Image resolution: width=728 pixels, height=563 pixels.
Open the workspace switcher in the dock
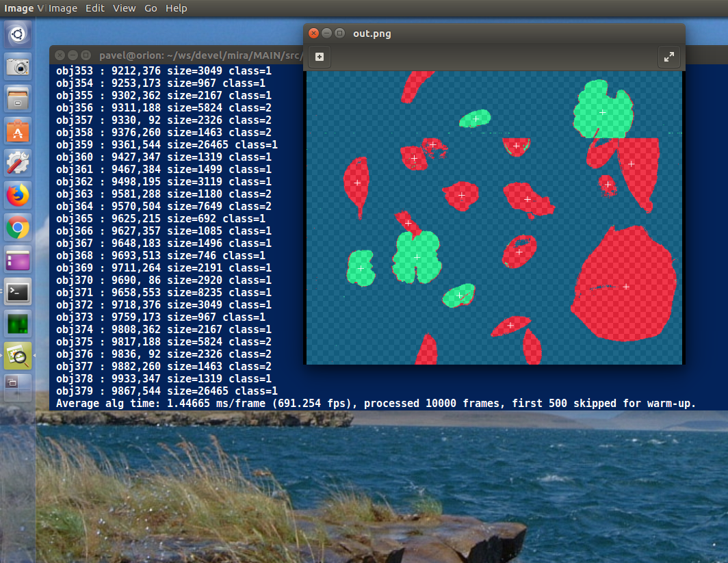click(x=18, y=386)
